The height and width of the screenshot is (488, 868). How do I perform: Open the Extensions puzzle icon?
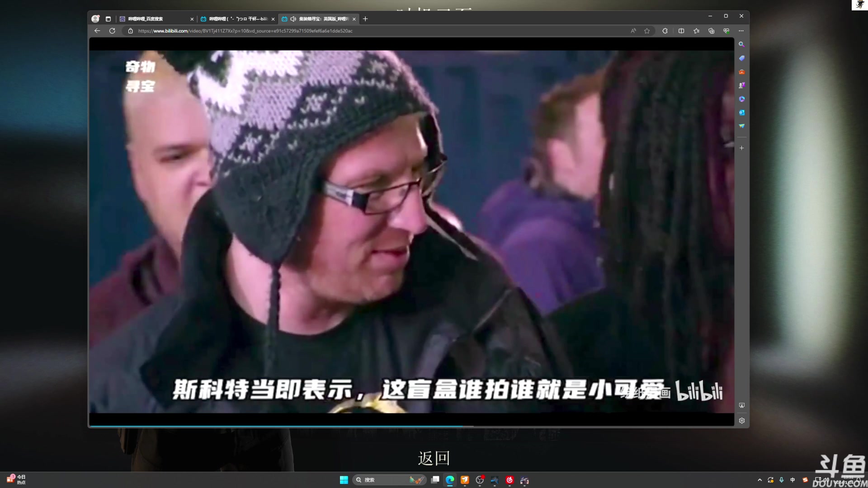point(665,31)
